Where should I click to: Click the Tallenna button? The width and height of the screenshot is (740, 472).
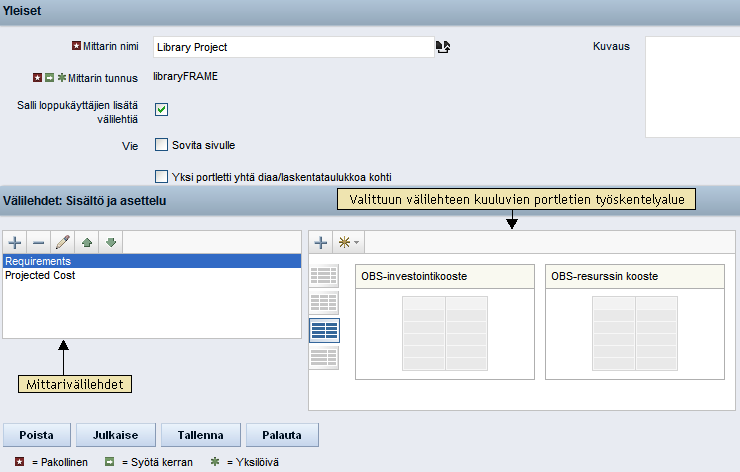pos(201,435)
